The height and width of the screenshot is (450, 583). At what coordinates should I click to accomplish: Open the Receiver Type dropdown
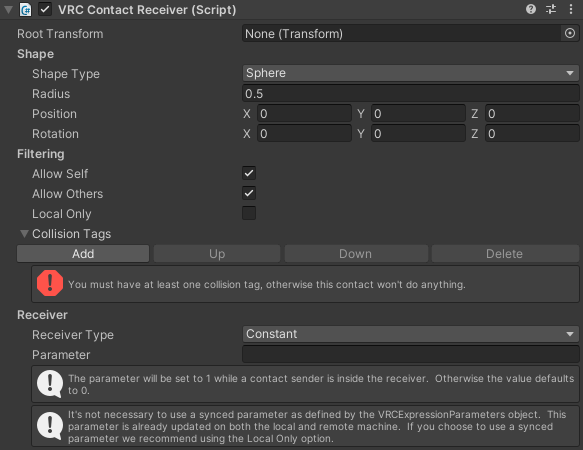point(410,334)
